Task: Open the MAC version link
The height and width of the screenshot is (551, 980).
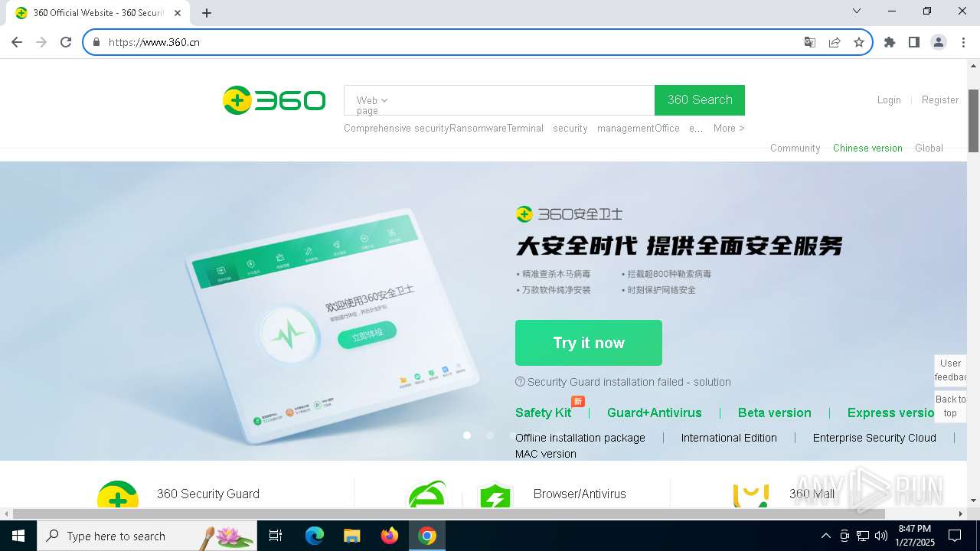Action: tap(545, 454)
